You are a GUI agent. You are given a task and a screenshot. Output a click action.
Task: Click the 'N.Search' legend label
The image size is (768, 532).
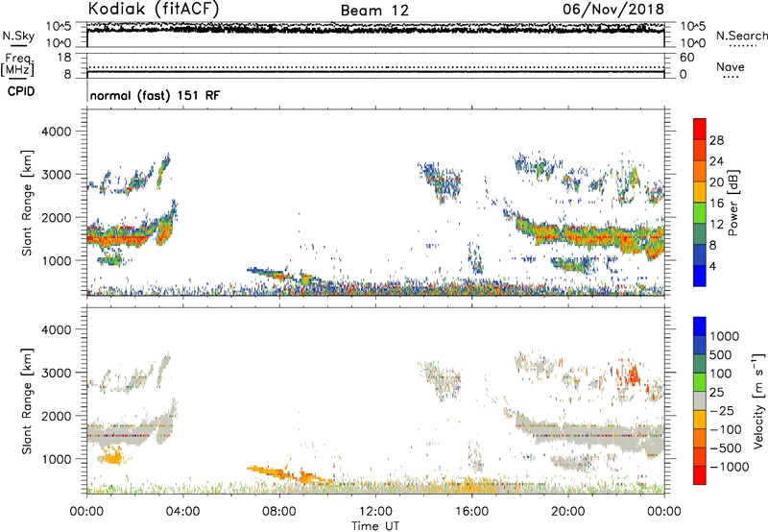click(741, 36)
